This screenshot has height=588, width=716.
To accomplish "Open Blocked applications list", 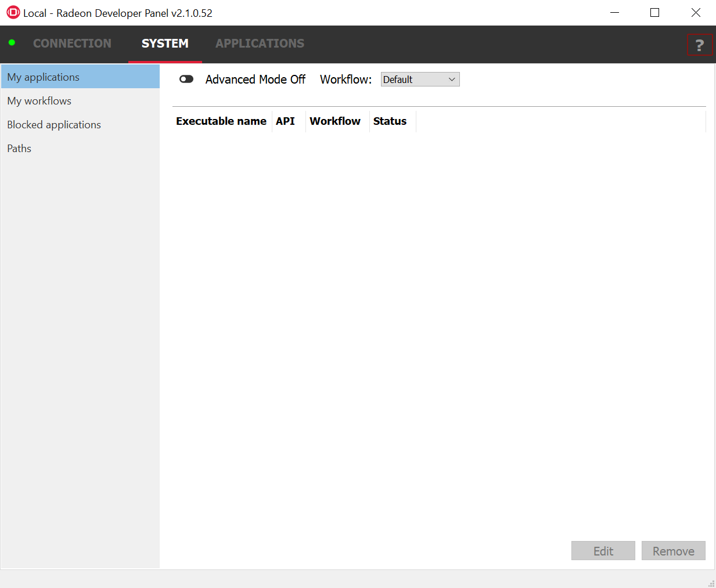I will (54, 125).
